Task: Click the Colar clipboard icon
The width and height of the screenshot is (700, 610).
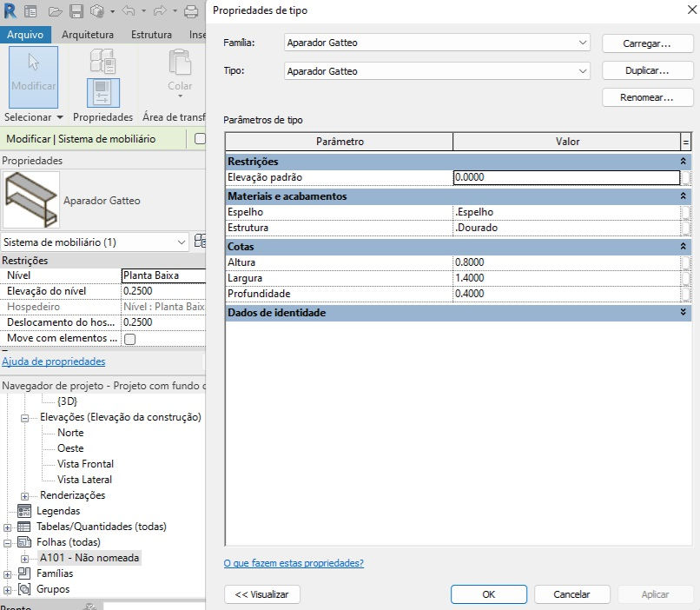Action: point(180,63)
